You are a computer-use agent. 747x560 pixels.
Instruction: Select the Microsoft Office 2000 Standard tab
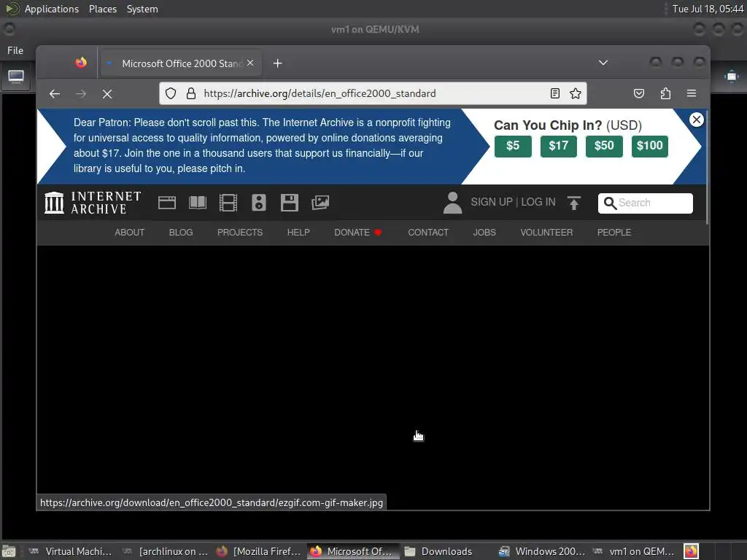pyautogui.click(x=181, y=63)
